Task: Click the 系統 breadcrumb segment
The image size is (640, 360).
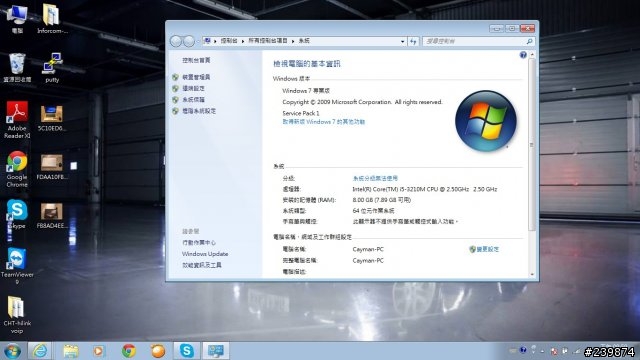Action: tap(304, 41)
